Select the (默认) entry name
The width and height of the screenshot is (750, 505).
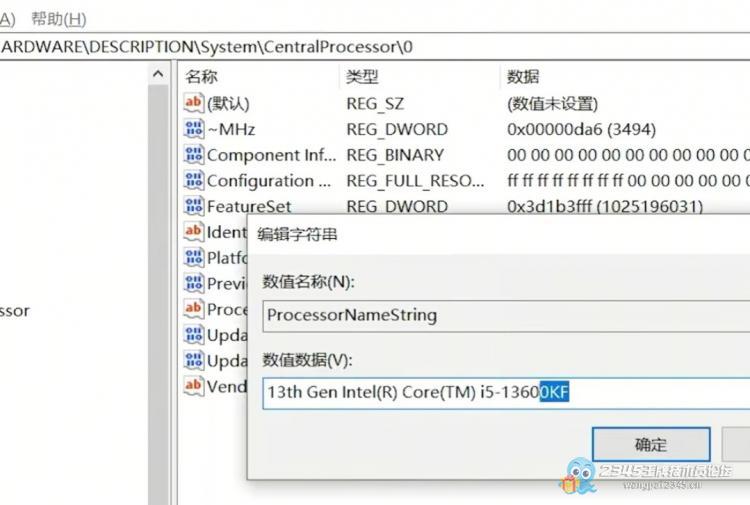228,104
